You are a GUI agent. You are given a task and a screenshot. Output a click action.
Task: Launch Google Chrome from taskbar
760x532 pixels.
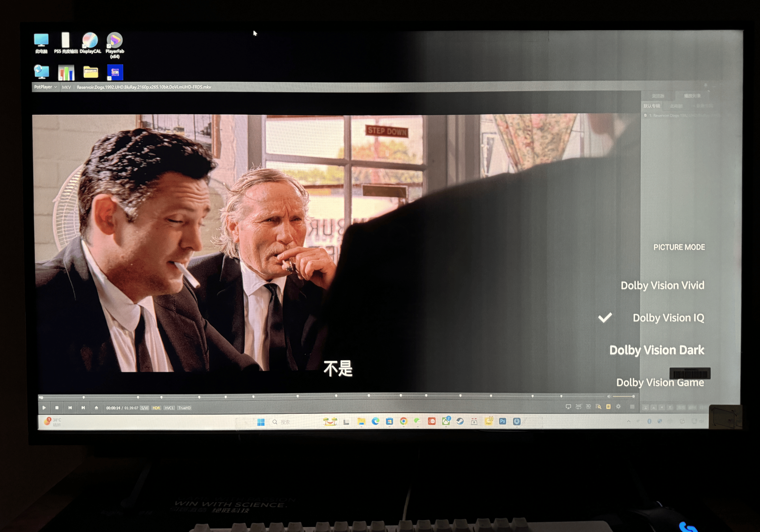403,421
